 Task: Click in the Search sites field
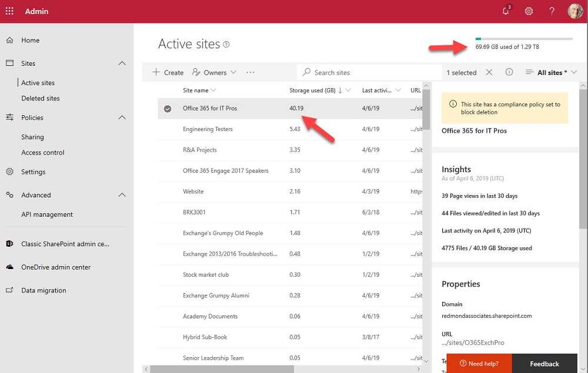(370, 72)
